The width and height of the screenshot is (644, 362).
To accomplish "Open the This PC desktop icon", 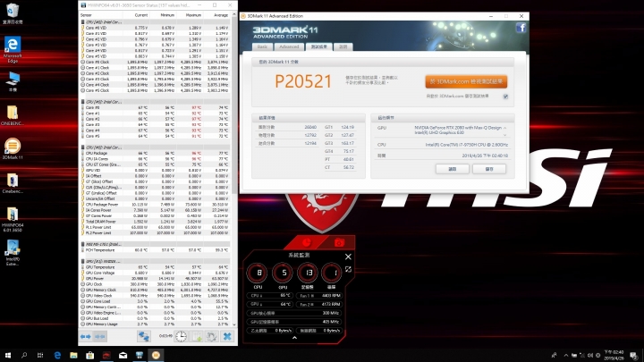I will [13, 81].
